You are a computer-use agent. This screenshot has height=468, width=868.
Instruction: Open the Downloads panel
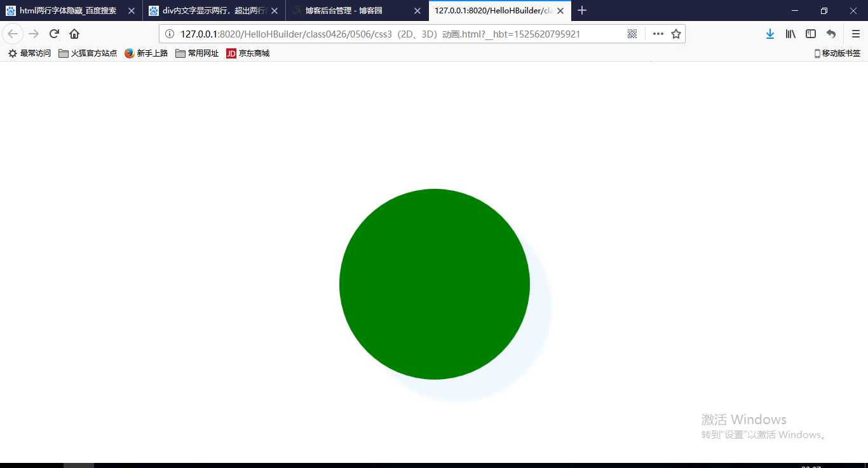click(x=770, y=34)
